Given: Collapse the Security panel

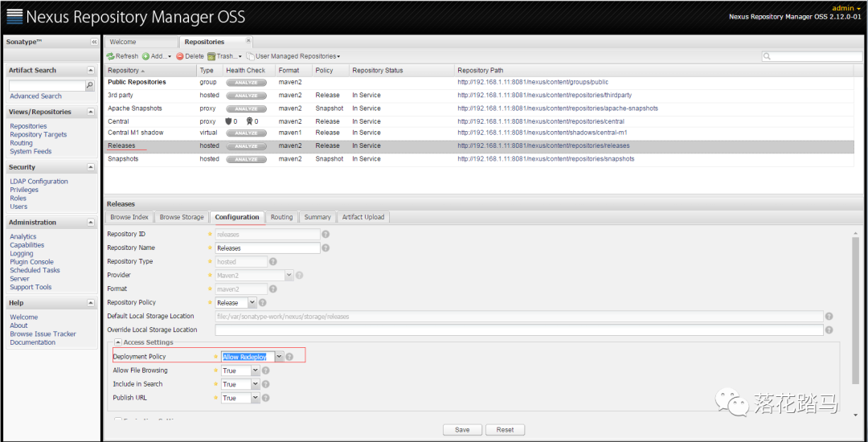Looking at the screenshot, I should tap(91, 167).
